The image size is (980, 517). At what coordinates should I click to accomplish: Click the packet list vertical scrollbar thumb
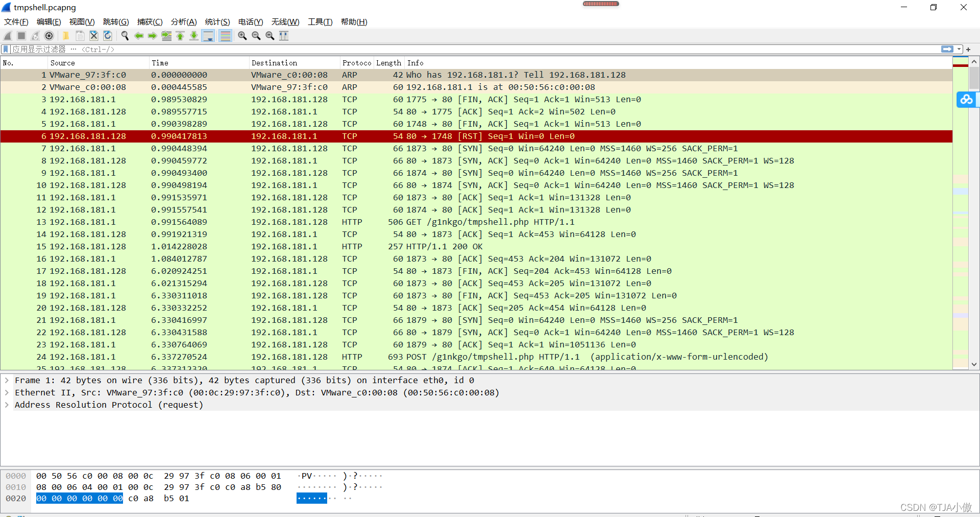(x=974, y=79)
